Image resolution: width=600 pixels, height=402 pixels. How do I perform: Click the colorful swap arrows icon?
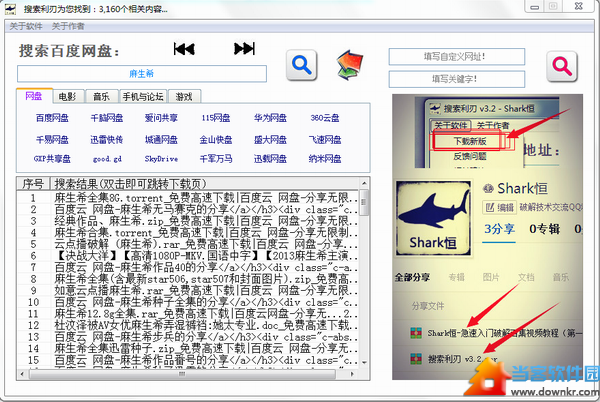tap(350, 65)
